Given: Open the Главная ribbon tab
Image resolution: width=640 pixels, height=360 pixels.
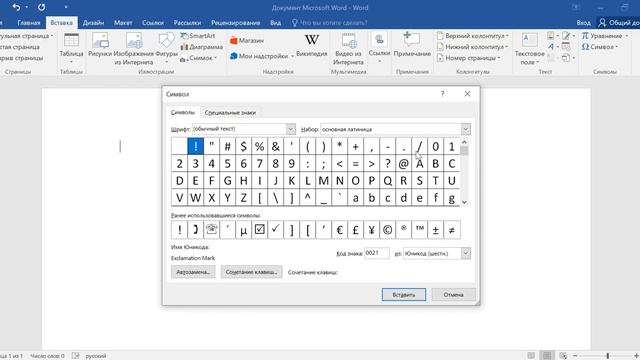Looking at the screenshot, I should pos(29,23).
